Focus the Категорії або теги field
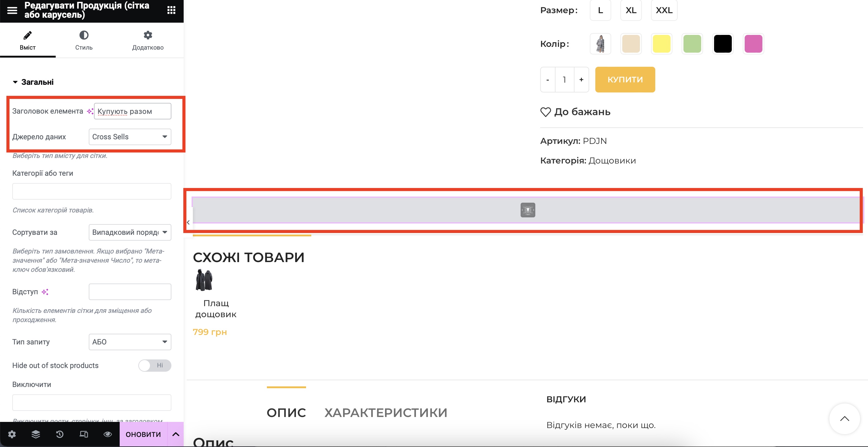This screenshot has height=447, width=868. (x=92, y=191)
